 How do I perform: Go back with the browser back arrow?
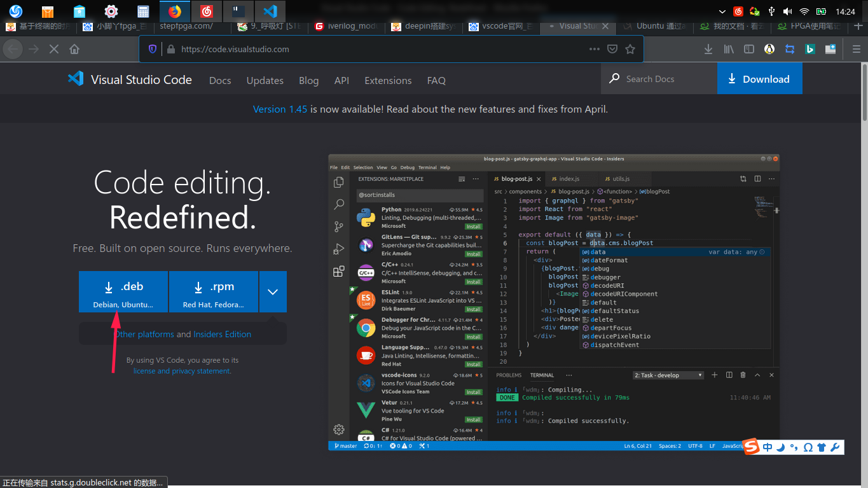coord(13,49)
